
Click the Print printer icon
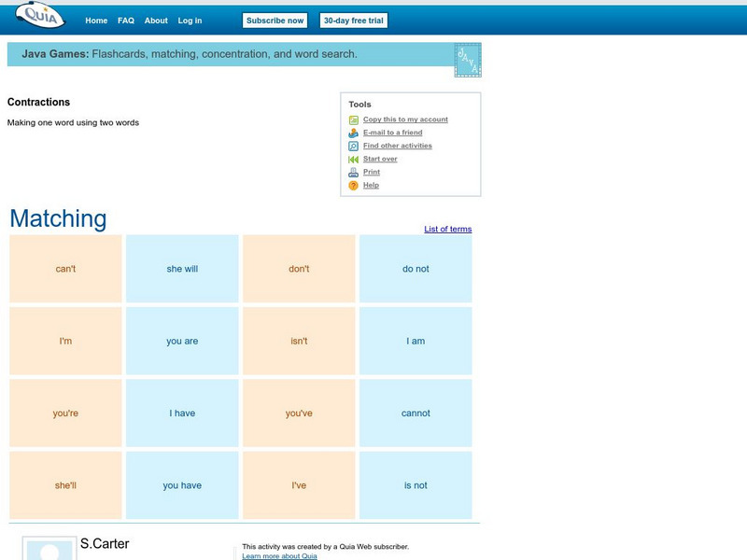[353, 172]
